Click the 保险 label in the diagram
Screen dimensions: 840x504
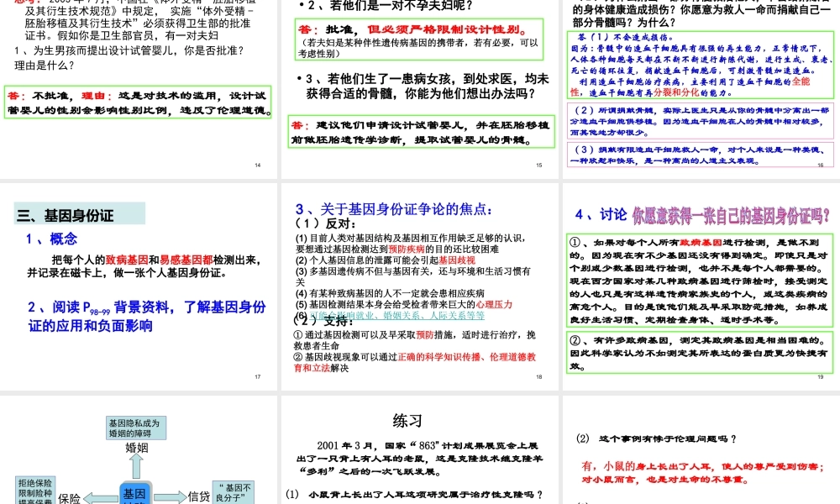pyautogui.click(x=69, y=499)
